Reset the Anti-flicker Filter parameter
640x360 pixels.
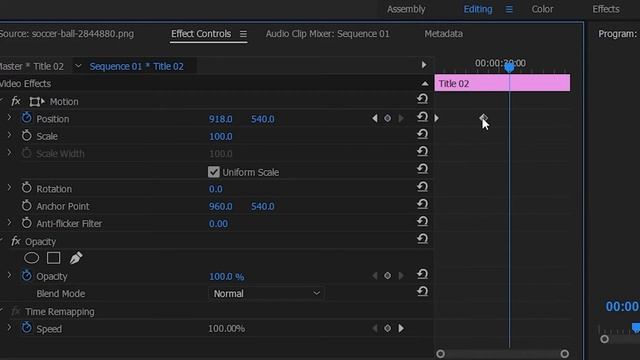point(422,222)
